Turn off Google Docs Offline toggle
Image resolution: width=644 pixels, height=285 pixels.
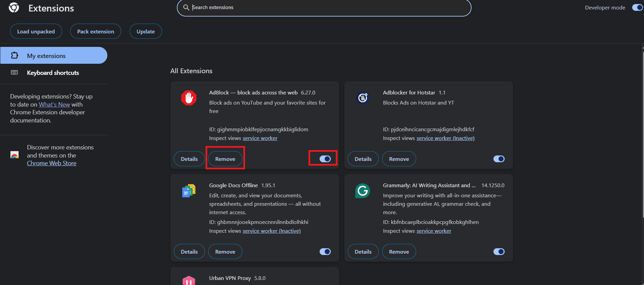(325, 252)
